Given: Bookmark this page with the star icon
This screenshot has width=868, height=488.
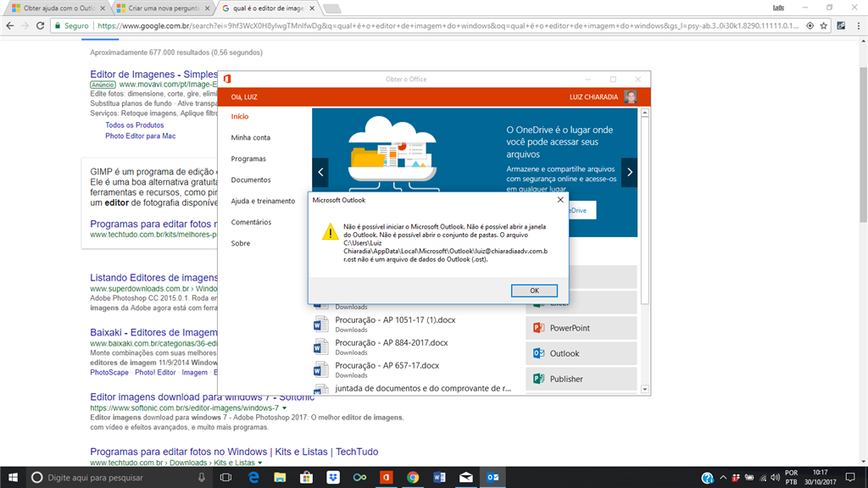Looking at the screenshot, I should click(824, 25).
